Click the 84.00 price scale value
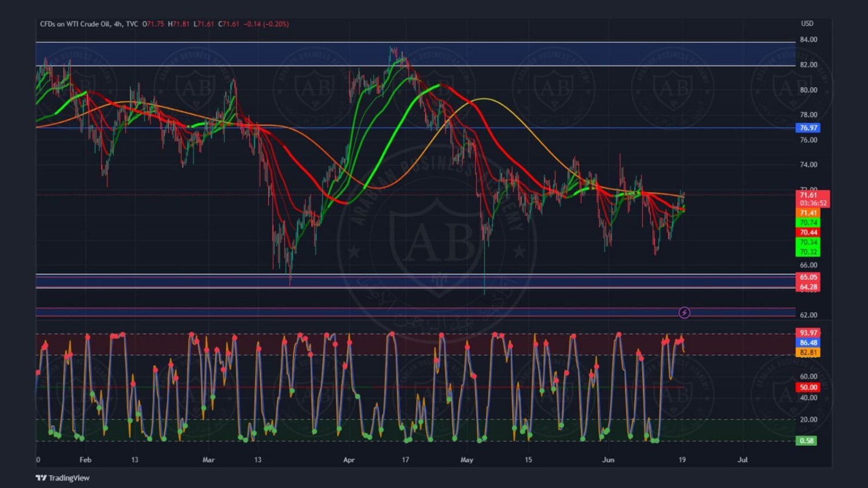The height and width of the screenshot is (488, 868). tap(808, 40)
